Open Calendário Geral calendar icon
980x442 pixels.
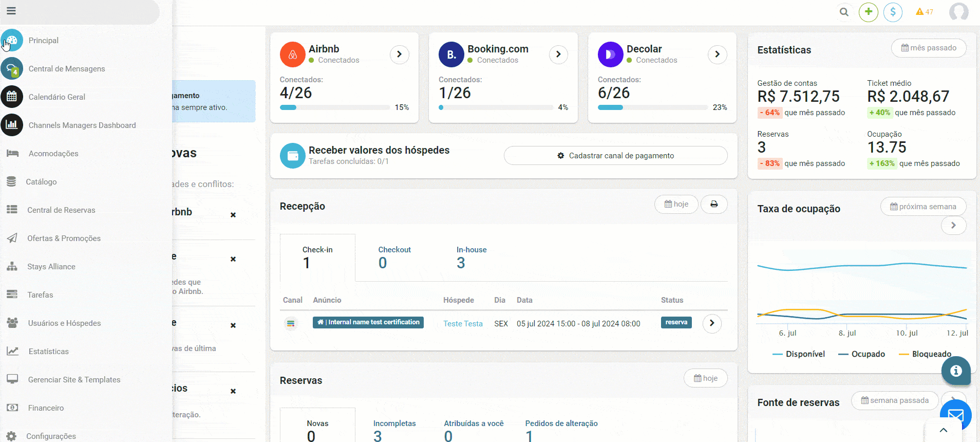(x=12, y=97)
